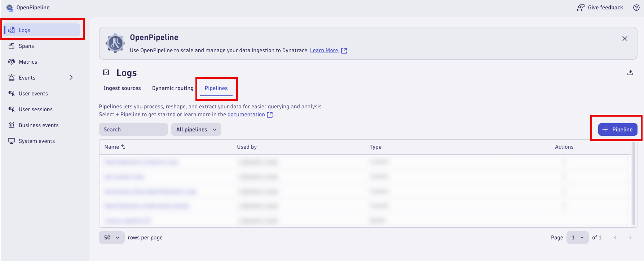Click external link icon after documentation
644x261 pixels.
[x=270, y=115]
